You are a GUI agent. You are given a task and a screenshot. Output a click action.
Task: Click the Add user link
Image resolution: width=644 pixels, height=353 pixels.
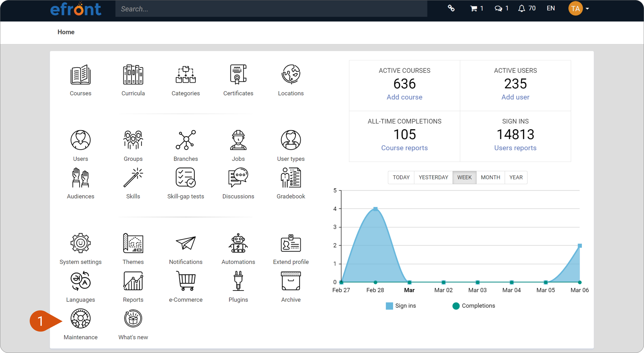(515, 97)
